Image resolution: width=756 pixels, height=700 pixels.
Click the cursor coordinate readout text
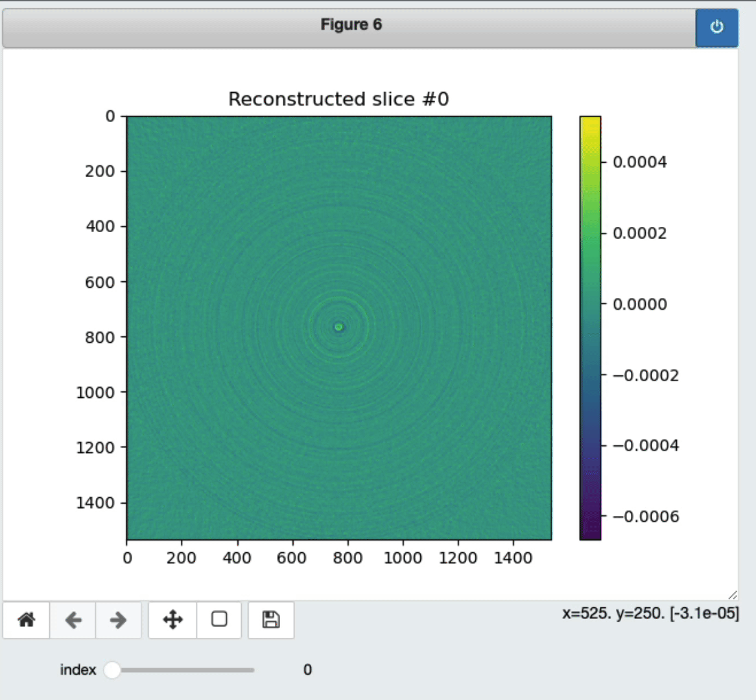[x=650, y=613]
